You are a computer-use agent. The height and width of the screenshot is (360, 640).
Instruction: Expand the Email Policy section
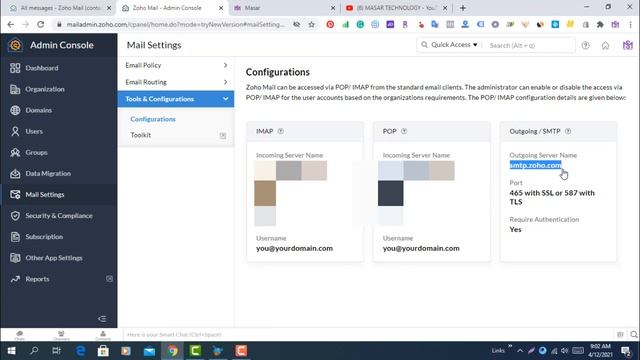[x=176, y=65]
